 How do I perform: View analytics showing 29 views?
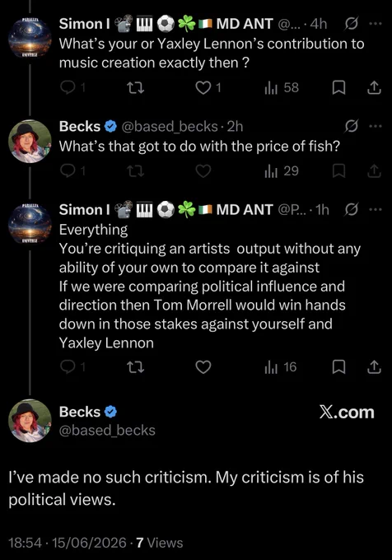(x=282, y=171)
